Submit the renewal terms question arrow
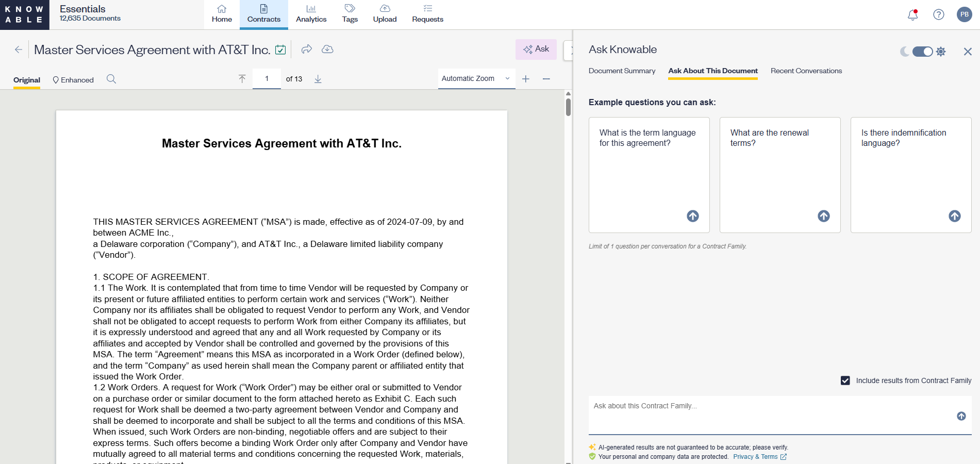This screenshot has width=980, height=464. coord(824,216)
